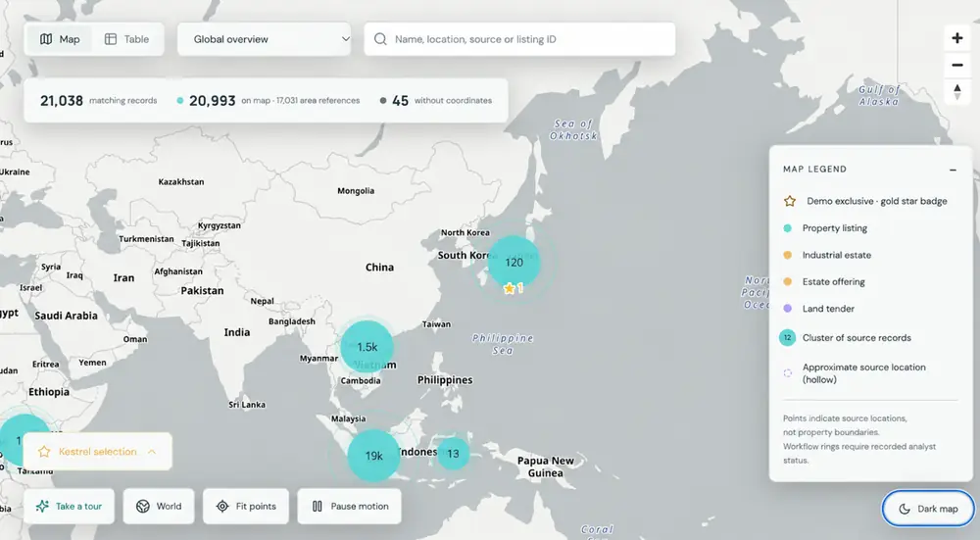Click the 21,038 matching records count

coord(61,101)
